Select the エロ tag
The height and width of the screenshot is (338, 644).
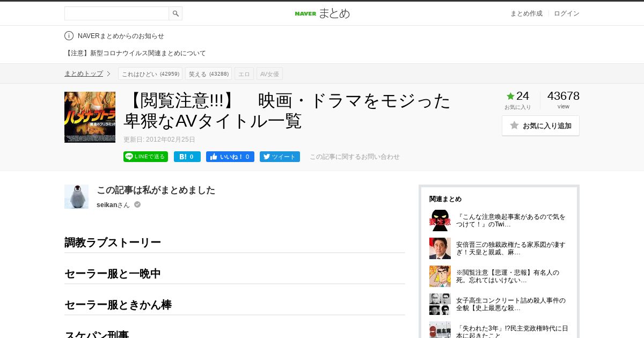(244, 74)
